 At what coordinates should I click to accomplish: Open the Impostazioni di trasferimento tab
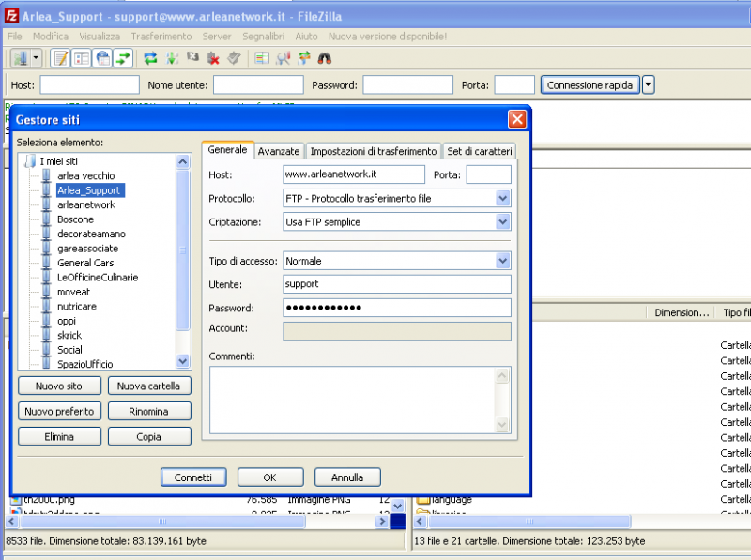pyautogui.click(x=374, y=151)
